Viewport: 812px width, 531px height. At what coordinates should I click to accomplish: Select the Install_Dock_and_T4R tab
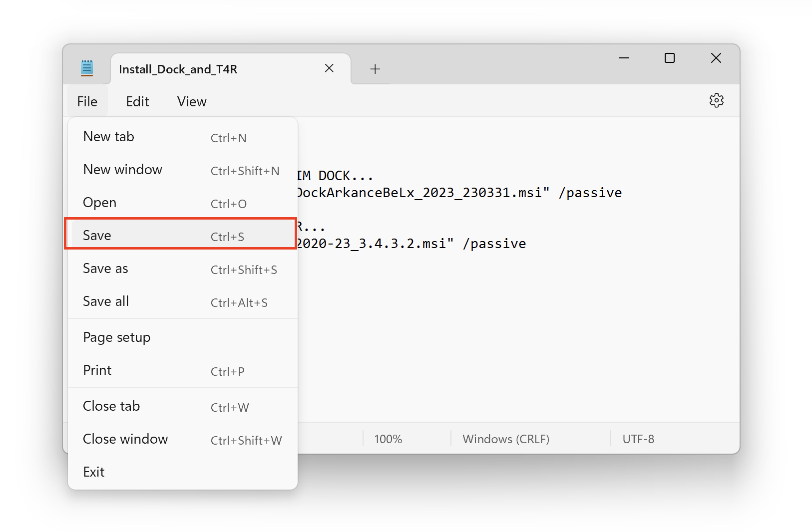coord(200,69)
